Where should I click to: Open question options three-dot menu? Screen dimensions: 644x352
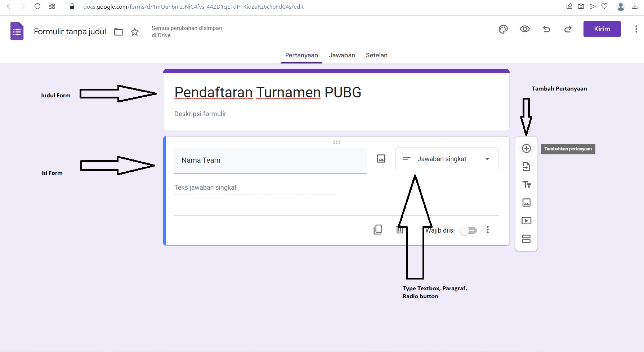[x=488, y=230]
